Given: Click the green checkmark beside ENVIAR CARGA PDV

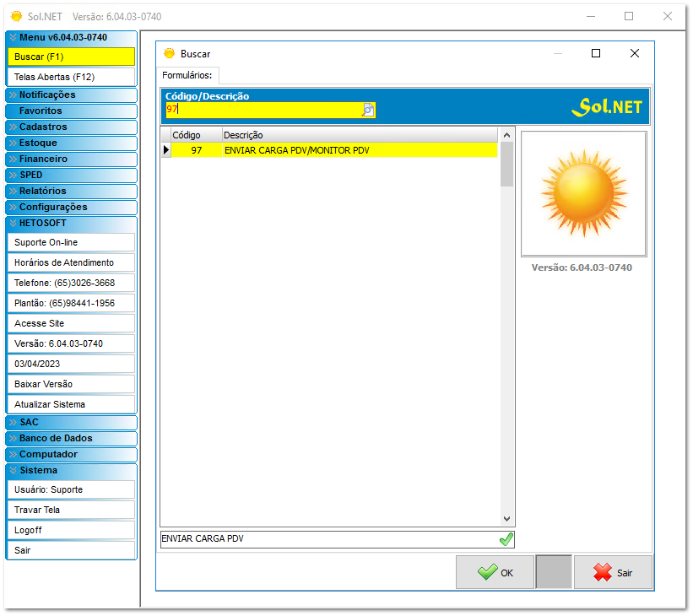Looking at the screenshot, I should [x=505, y=538].
